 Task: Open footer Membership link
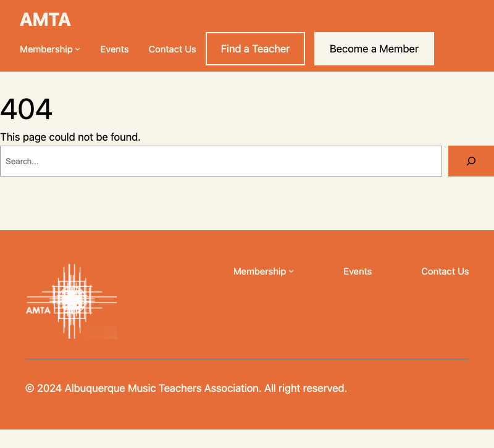pos(259,272)
